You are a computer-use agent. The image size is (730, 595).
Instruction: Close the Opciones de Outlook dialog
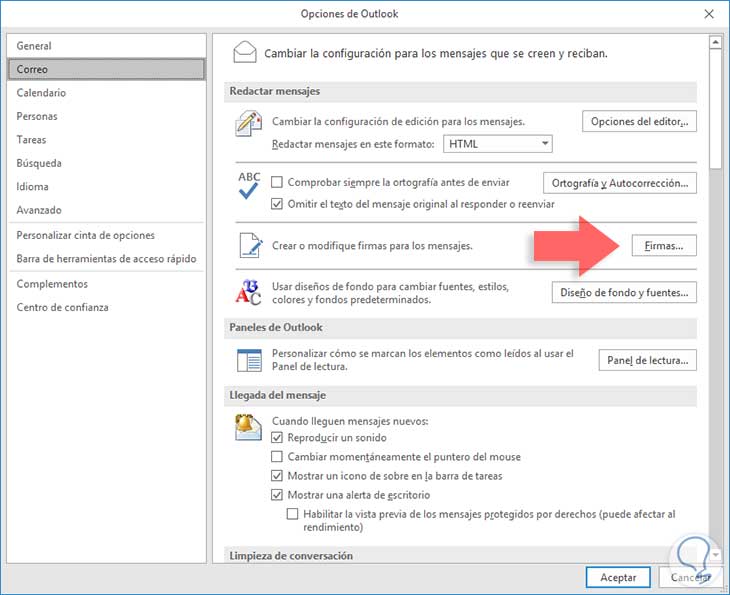tap(709, 14)
